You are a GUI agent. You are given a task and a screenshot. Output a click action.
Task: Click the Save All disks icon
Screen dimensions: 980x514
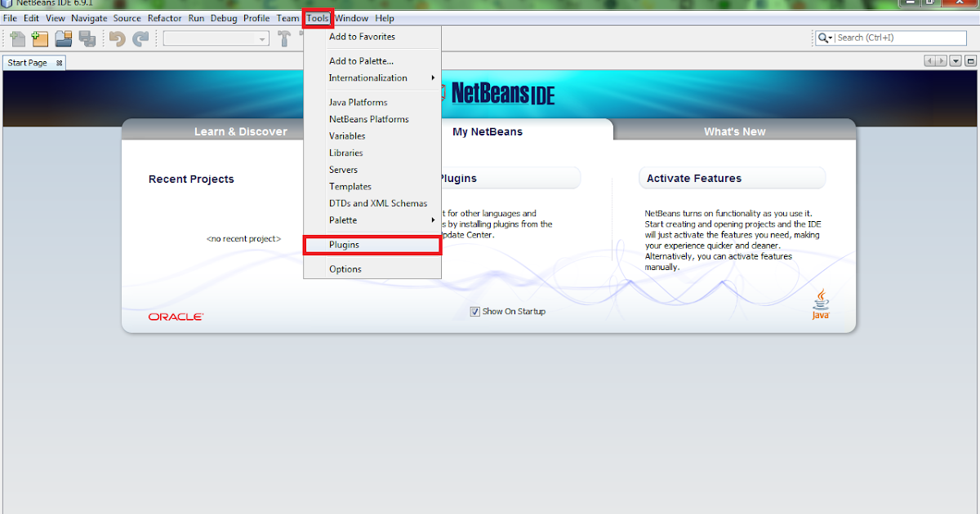(x=87, y=38)
